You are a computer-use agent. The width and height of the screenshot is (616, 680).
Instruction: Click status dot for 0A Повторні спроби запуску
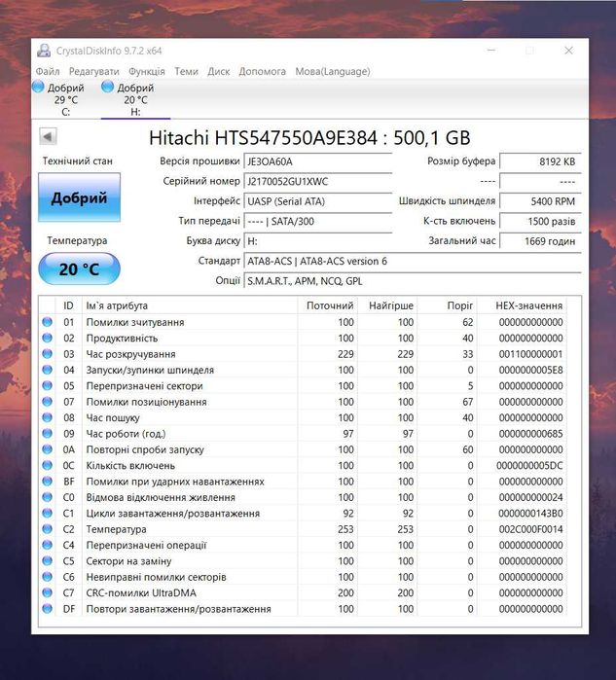(x=48, y=449)
